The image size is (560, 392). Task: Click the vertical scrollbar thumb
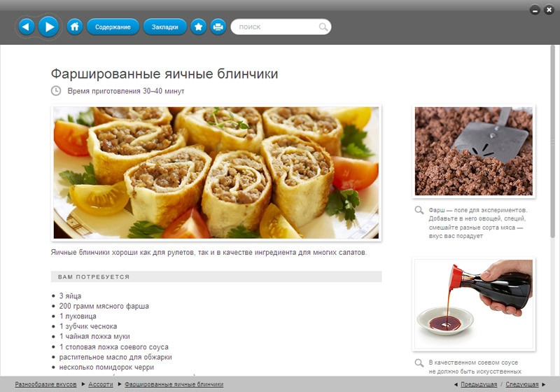(x=552, y=141)
